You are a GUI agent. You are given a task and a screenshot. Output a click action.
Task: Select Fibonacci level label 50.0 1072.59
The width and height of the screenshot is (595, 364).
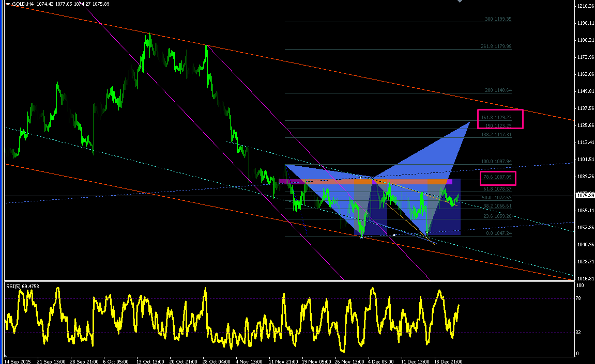coord(497,198)
